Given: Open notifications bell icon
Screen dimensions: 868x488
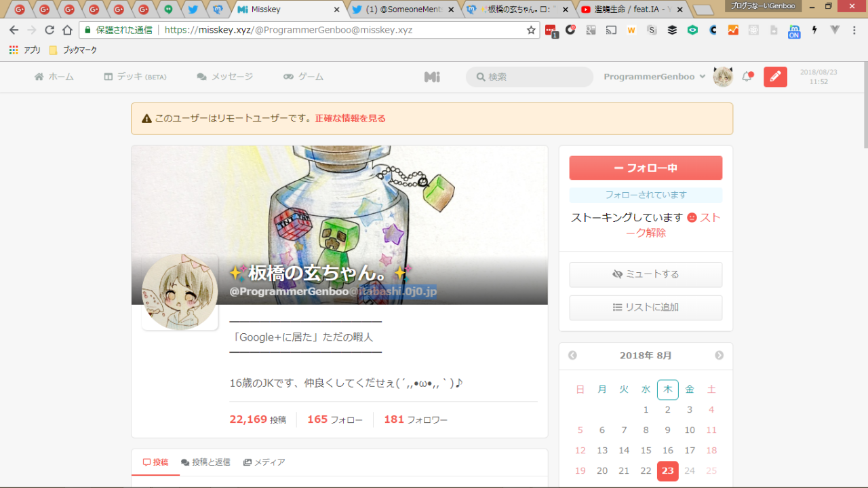Looking at the screenshot, I should (x=747, y=77).
